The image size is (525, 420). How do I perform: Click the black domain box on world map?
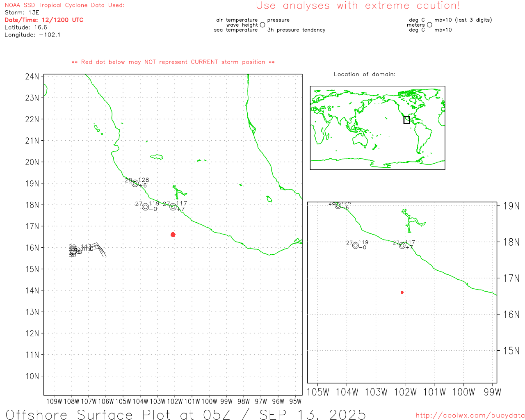(x=406, y=120)
